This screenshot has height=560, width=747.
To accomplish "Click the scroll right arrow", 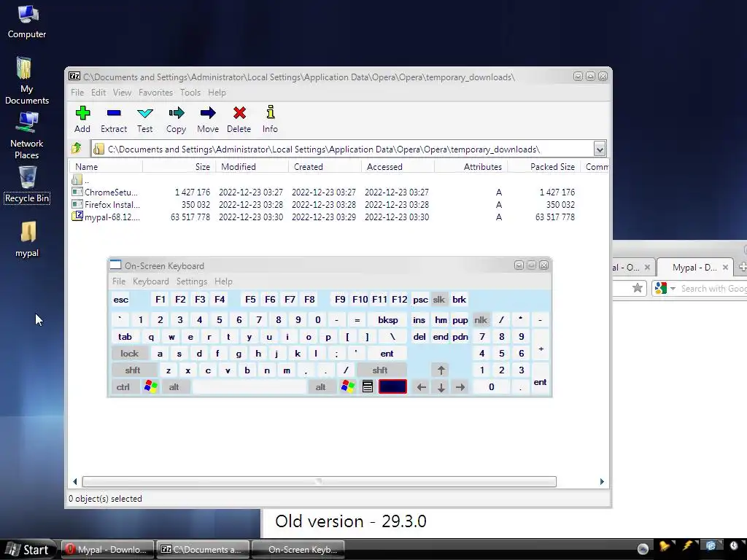I will click(602, 482).
